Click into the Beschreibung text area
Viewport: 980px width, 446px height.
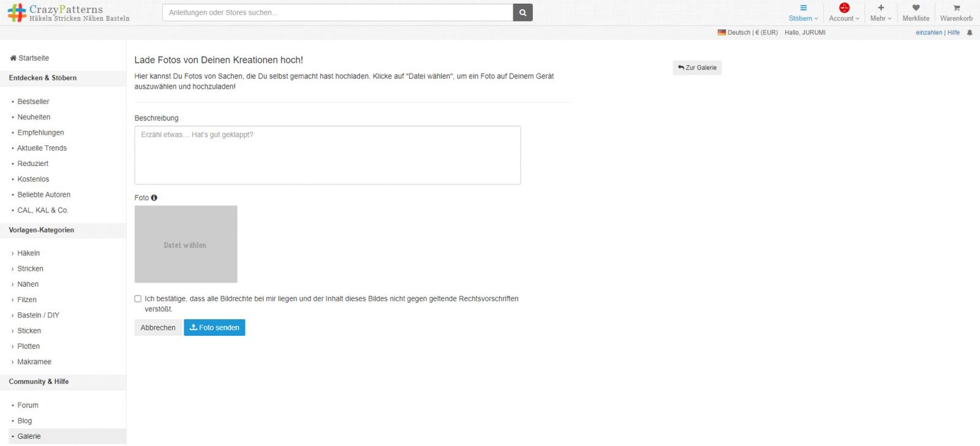pyautogui.click(x=327, y=155)
